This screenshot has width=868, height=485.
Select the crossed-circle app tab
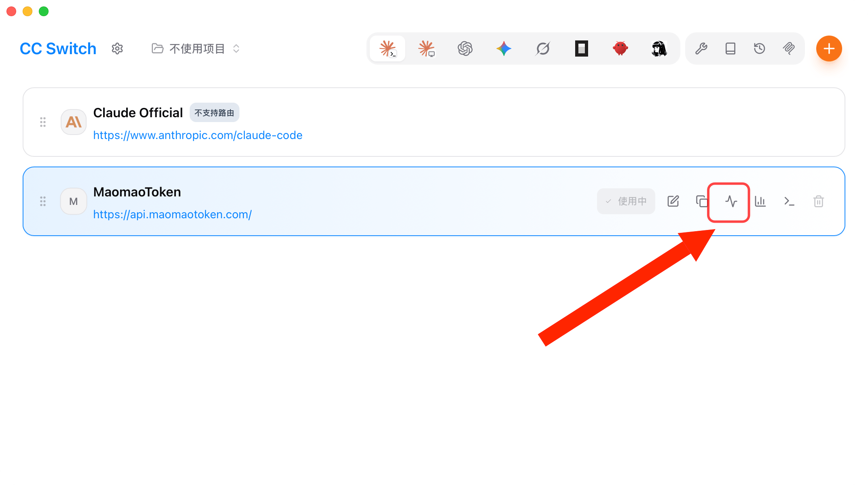coord(543,48)
